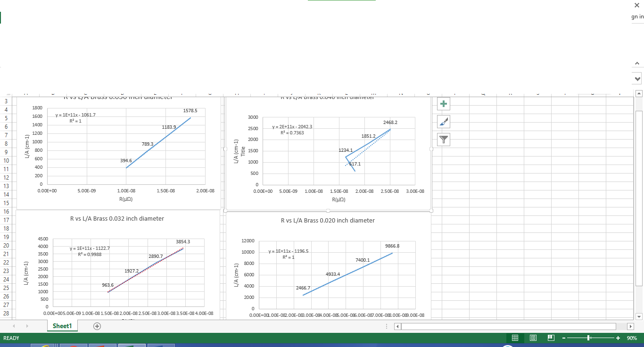Select the Sheet1 tab
This screenshot has height=347, width=644.
[62, 326]
